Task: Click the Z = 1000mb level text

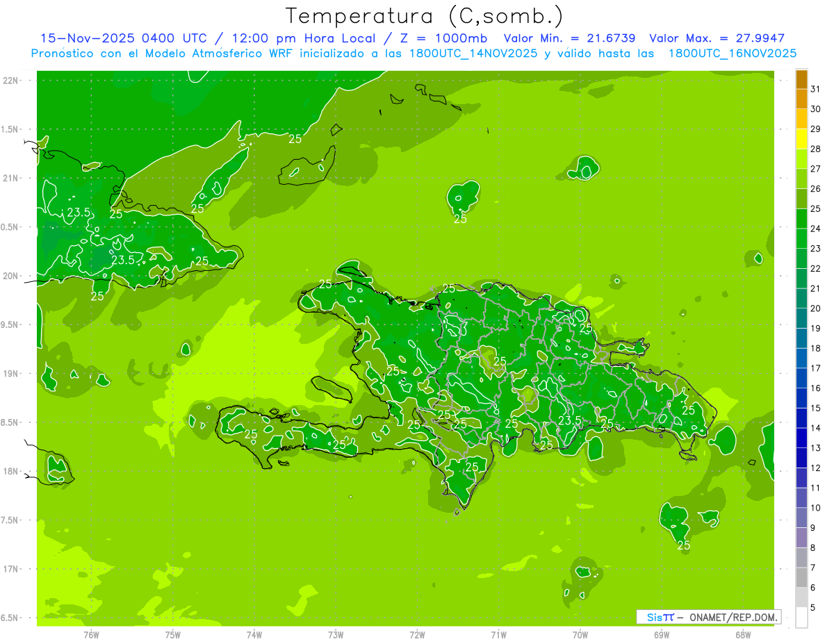Action: (x=443, y=38)
